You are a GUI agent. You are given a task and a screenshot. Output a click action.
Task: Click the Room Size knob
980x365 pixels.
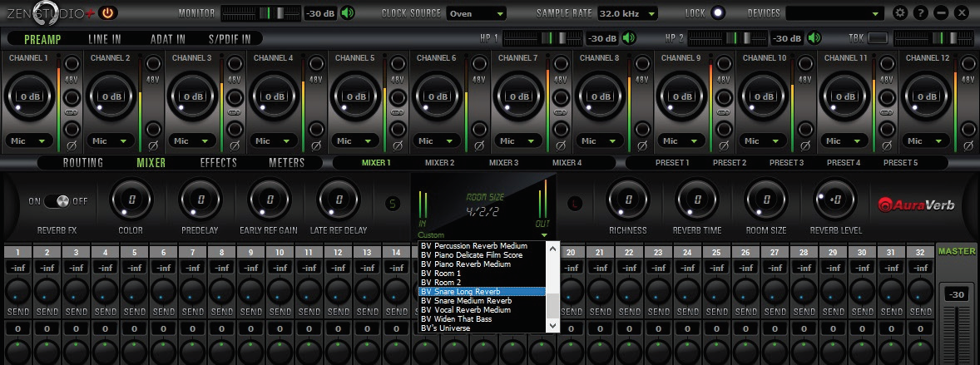coord(766,200)
